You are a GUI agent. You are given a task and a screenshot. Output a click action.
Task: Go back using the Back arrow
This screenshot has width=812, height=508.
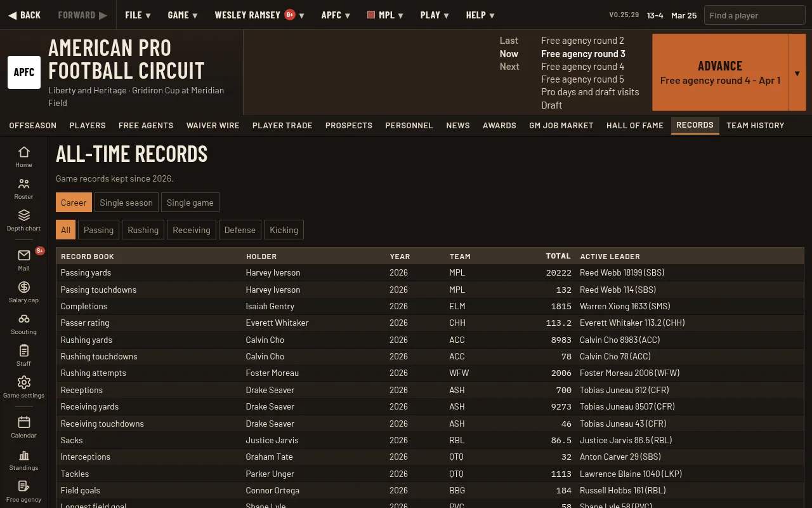pos(25,15)
